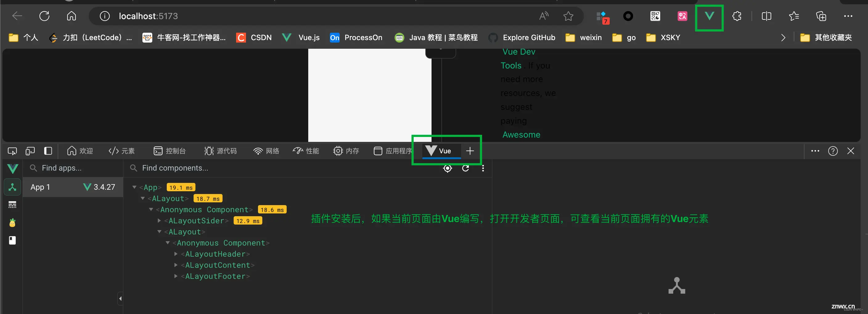Select component in page target icon
This screenshot has width=868, height=314.
point(448,168)
